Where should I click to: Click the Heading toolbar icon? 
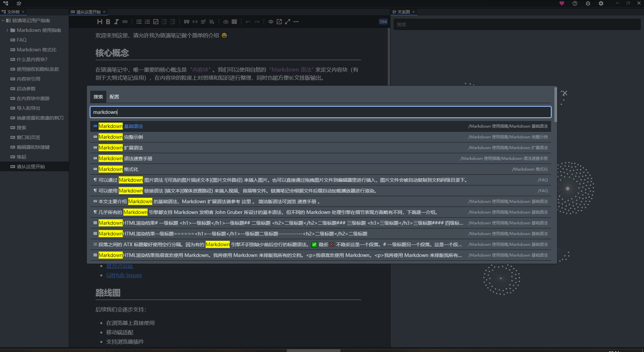point(100,22)
